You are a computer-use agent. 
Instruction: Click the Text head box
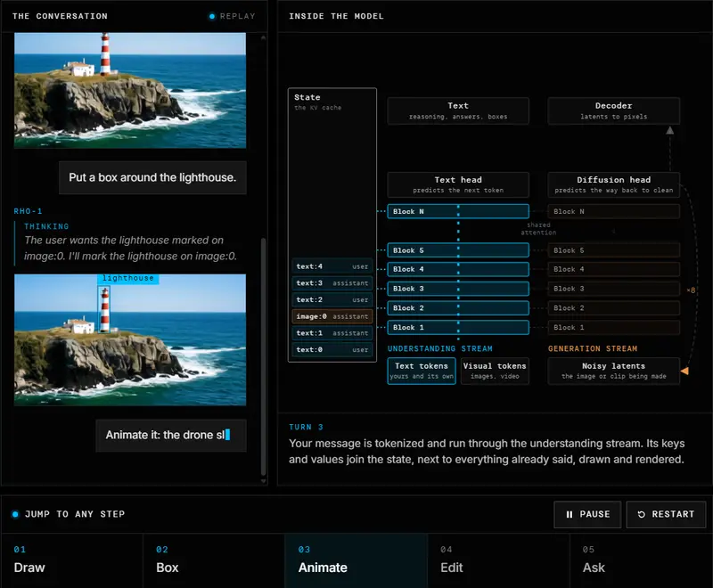(458, 184)
